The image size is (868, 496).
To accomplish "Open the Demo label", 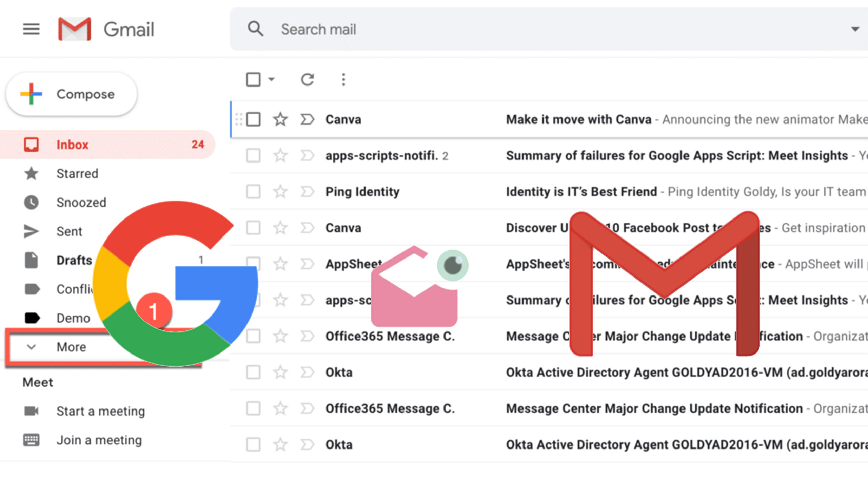I will tap(73, 318).
